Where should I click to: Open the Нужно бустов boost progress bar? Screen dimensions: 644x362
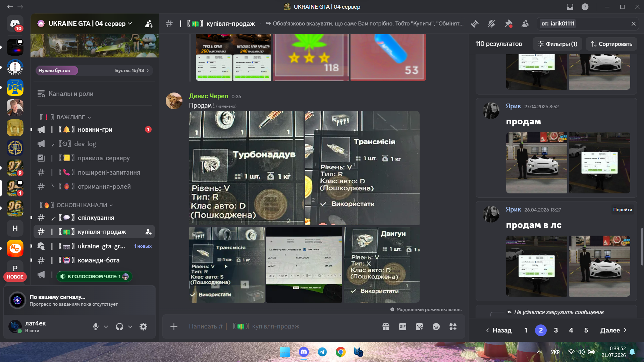pos(94,70)
